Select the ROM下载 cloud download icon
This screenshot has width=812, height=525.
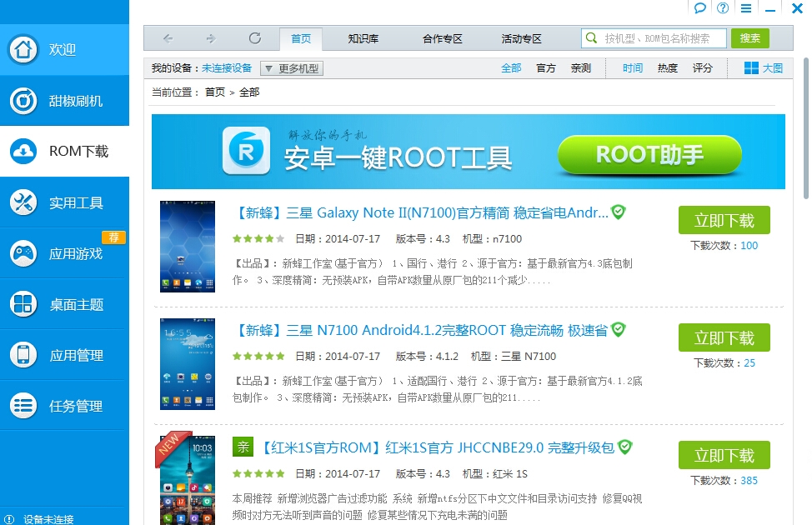[23, 151]
